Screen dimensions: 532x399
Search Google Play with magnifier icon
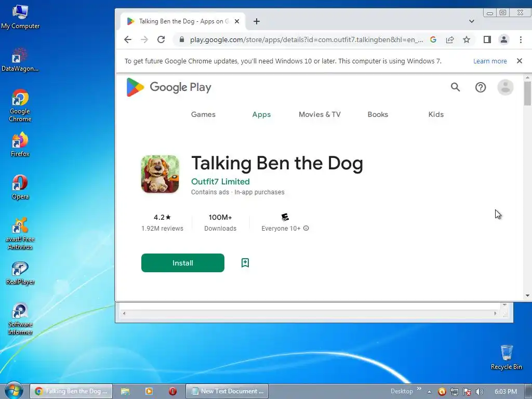[x=455, y=87]
